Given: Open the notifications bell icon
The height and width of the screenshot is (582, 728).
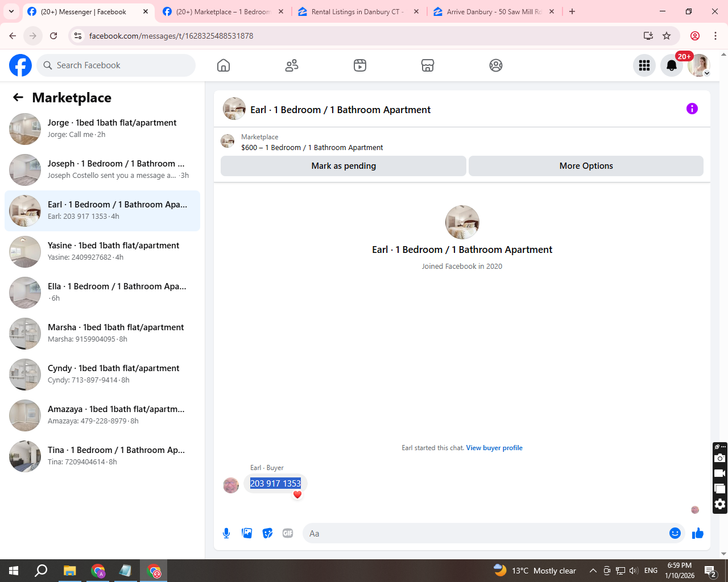Looking at the screenshot, I should click(672, 65).
